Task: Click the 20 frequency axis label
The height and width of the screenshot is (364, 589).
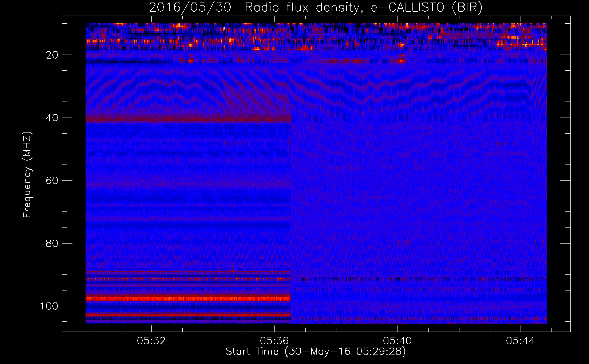Action: coord(52,55)
